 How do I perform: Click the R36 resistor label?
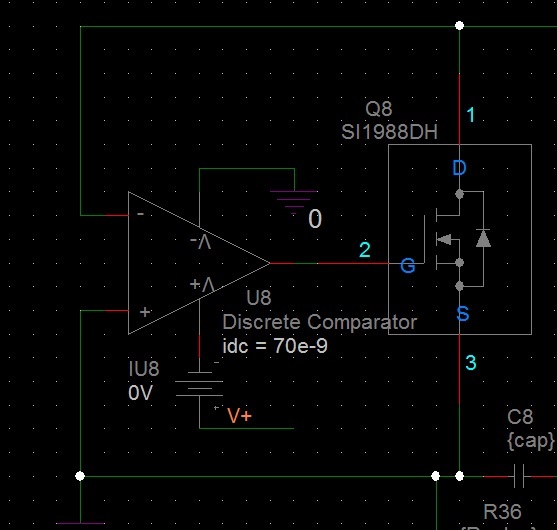pos(502,512)
